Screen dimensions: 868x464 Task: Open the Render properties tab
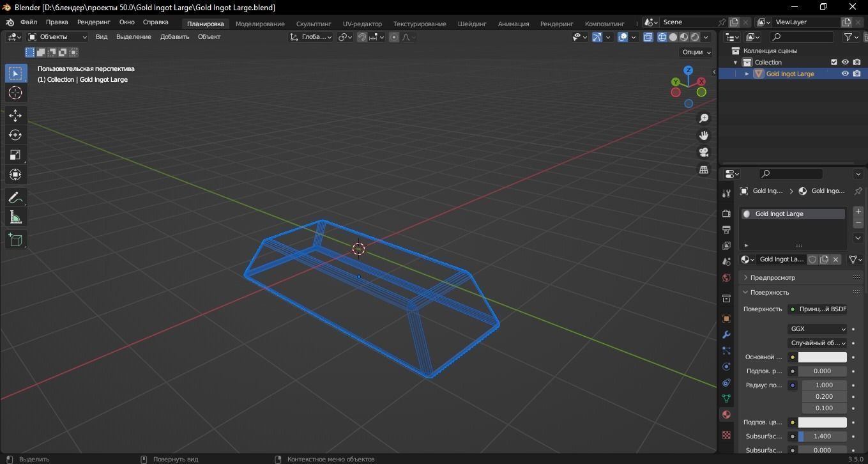726,213
